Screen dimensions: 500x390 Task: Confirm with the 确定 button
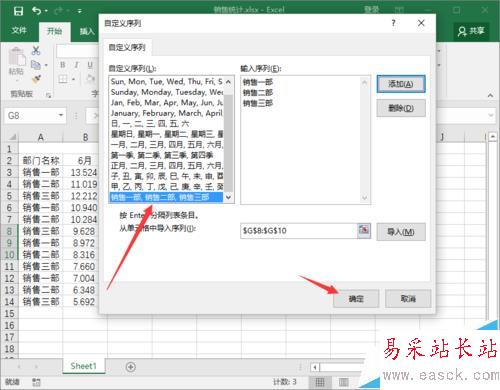pyautogui.click(x=356, y=299)
